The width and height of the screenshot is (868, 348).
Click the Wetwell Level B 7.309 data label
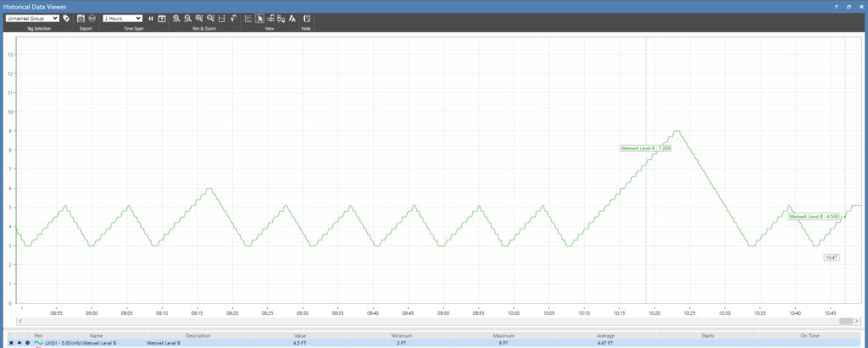645,148
